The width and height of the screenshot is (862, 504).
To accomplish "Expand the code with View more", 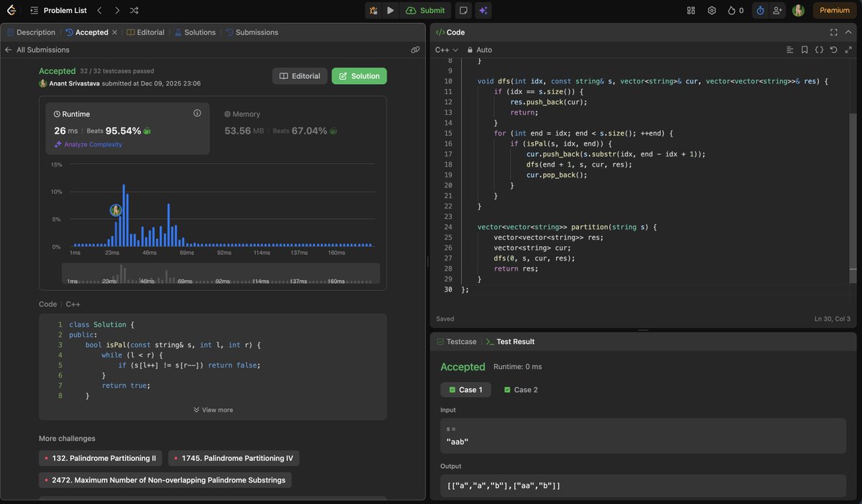I will click(x=213, y=410).
